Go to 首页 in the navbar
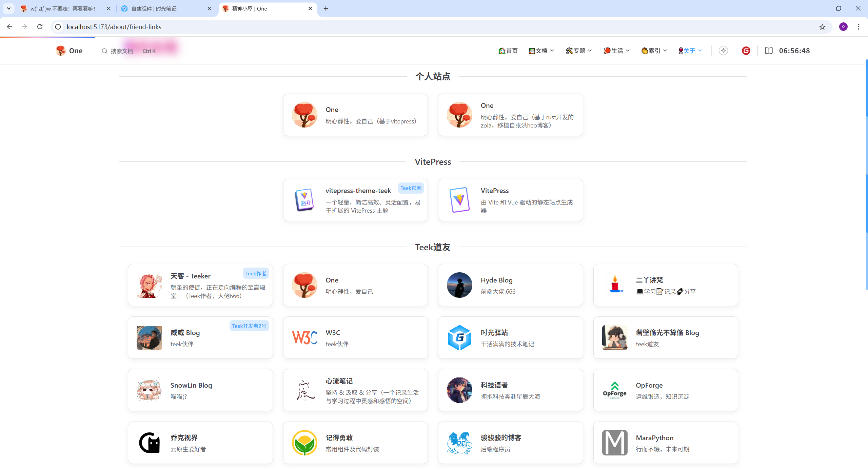 coord(508,51)
